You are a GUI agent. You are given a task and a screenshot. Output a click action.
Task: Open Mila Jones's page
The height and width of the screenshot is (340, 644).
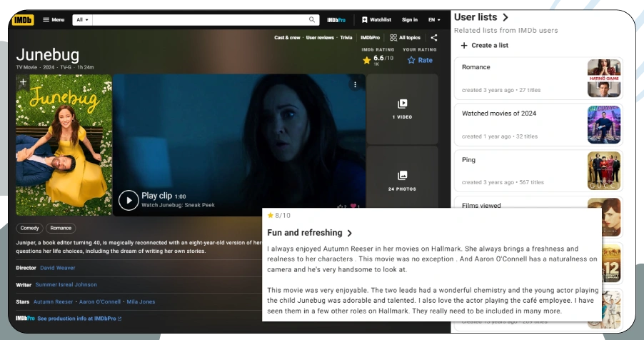(141, 301)
